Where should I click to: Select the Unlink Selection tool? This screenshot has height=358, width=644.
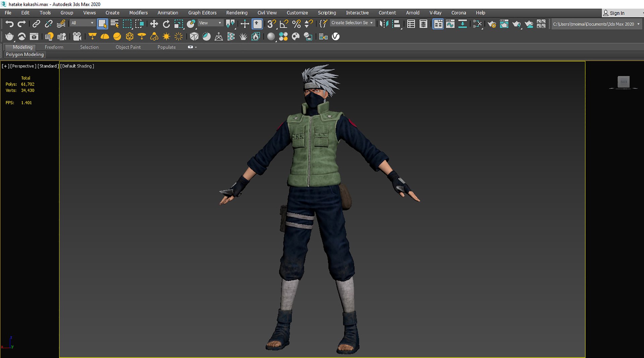click(x=49, y=24)
